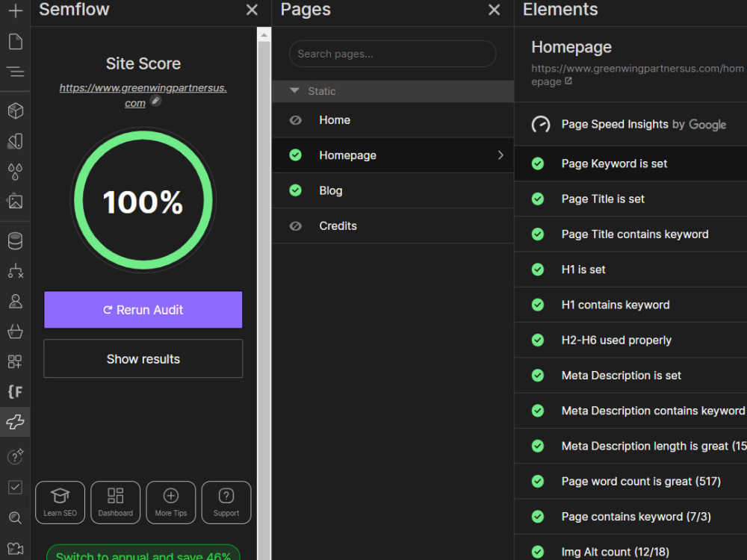Screen dimensions: 747x560
Task: Select the active Semflow app icon in sidebar
Action: (x=15, y=422)
